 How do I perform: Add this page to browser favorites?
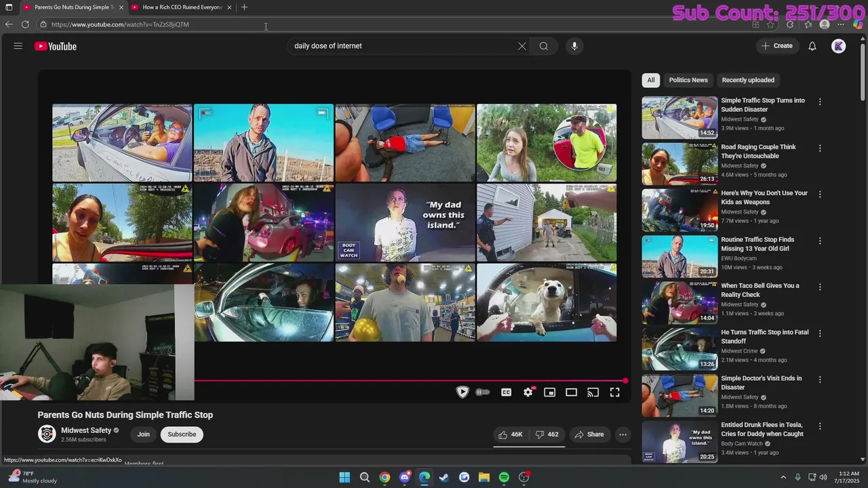770,24
